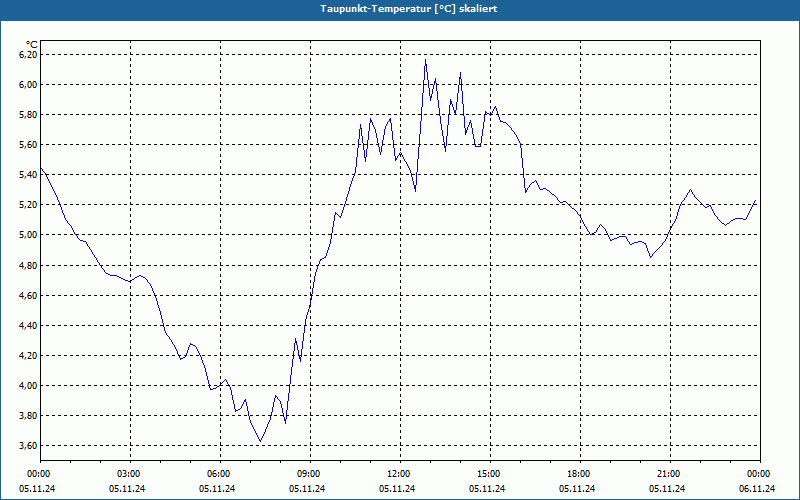The image size is (800, 500).
Task: Click the chart title 'Taupunkt-Temperatur [°C] skaliert'
Action: [409, 9]
